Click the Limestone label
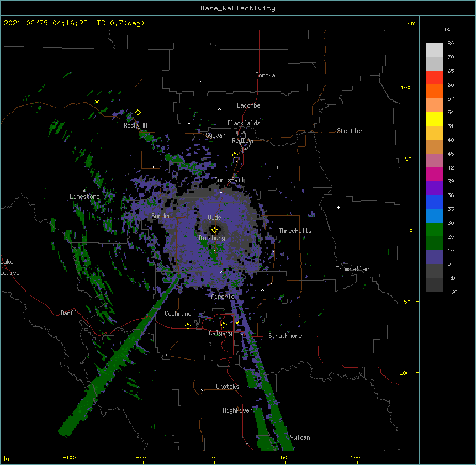The image size is (476, 465). [x=84, y=197]
